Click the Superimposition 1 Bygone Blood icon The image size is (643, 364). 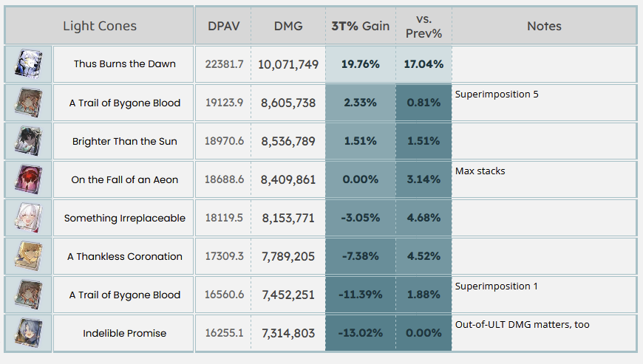pos(28,295)
